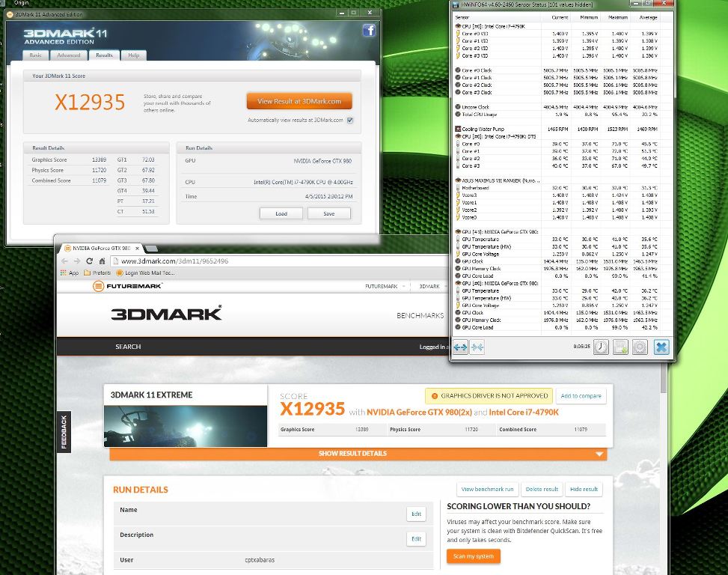Click the Scan my system button
The height and width of the screenshot is (575, 728).
[x=474, y=556]
